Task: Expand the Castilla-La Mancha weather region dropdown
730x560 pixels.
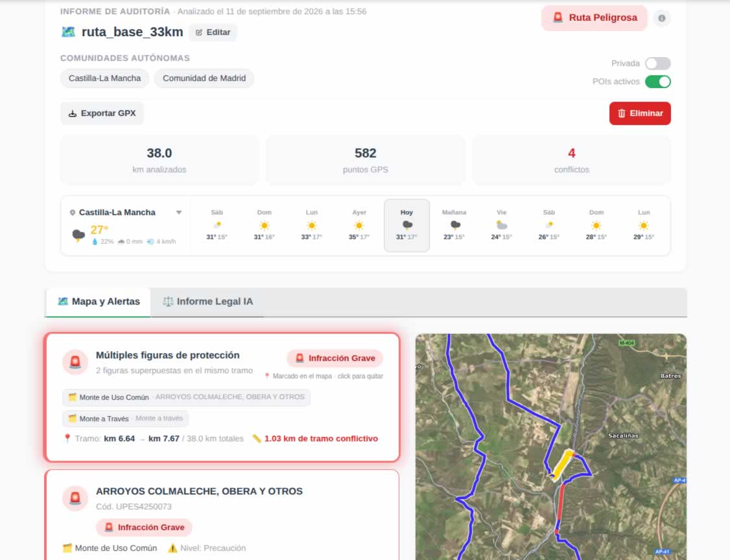Action: click(x=179, y=213)
